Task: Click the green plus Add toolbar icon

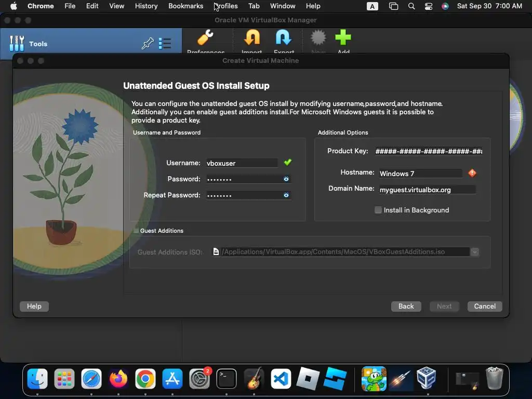Action: tap(343, 37)
